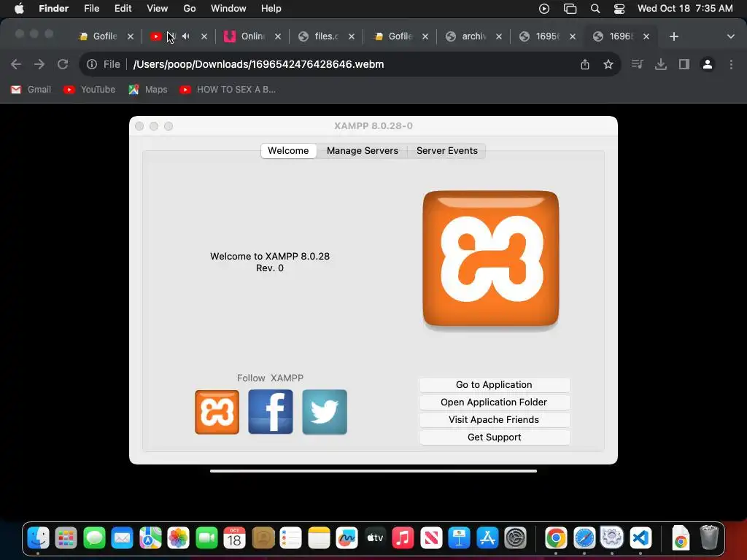Open XAMPP website icon under Follow XAMPP
This screenshot has height=560, width=747.
tap(217, 412)
